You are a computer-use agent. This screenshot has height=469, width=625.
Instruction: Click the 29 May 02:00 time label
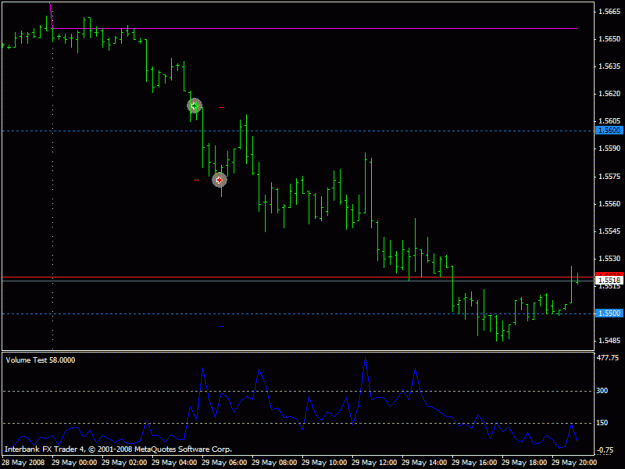coord(124,463)
